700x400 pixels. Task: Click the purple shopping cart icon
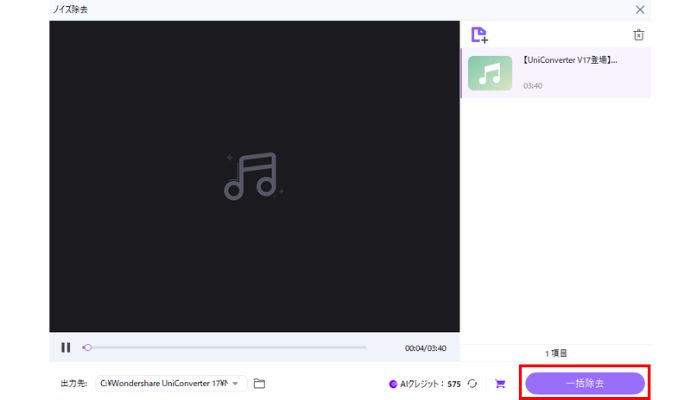pos(500,383)
